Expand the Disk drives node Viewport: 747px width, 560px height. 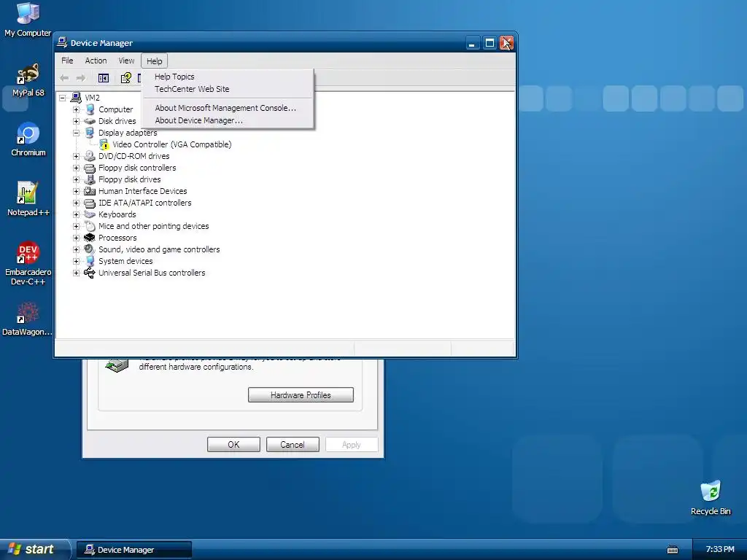click(x=76, y=122)
